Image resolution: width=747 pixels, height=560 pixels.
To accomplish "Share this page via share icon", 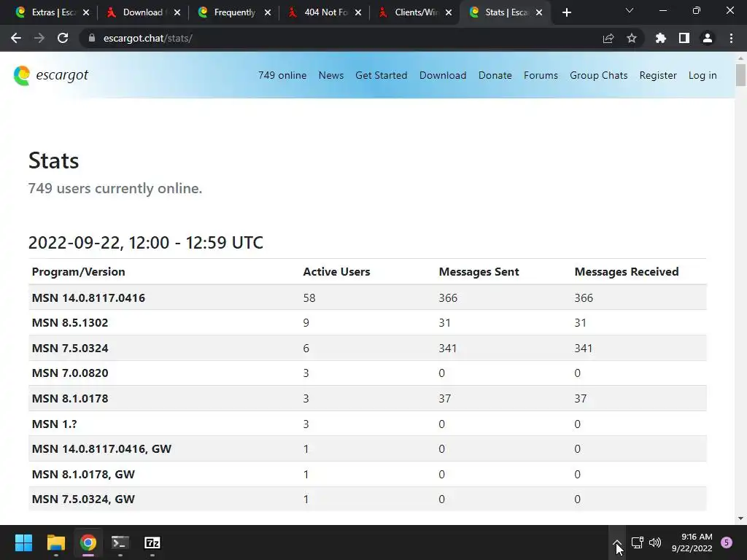I will (x=608, y=38).
